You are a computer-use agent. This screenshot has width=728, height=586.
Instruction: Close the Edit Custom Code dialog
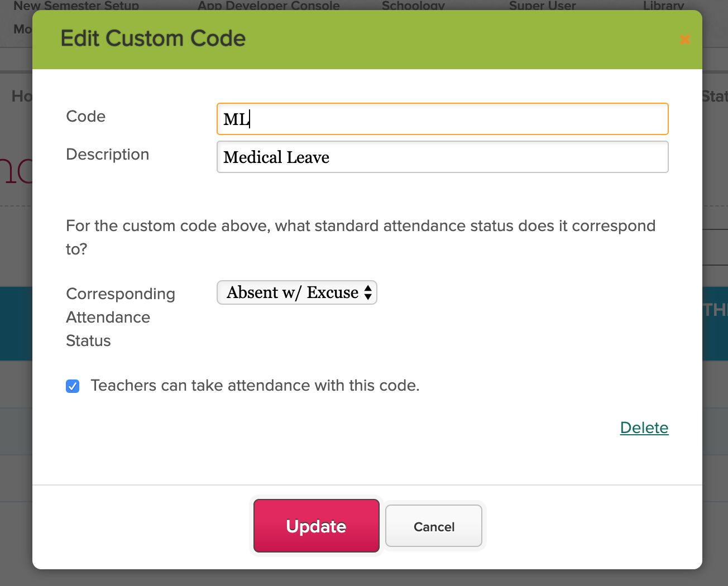tap(684, 40)
